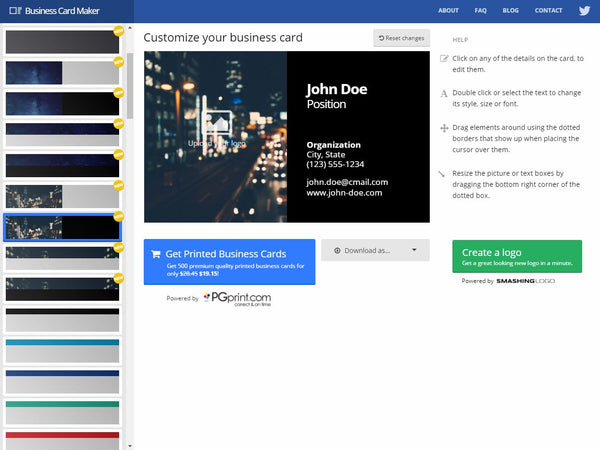
Task: Select the blue texture top with black bottom template
Action: click(62, 165)
